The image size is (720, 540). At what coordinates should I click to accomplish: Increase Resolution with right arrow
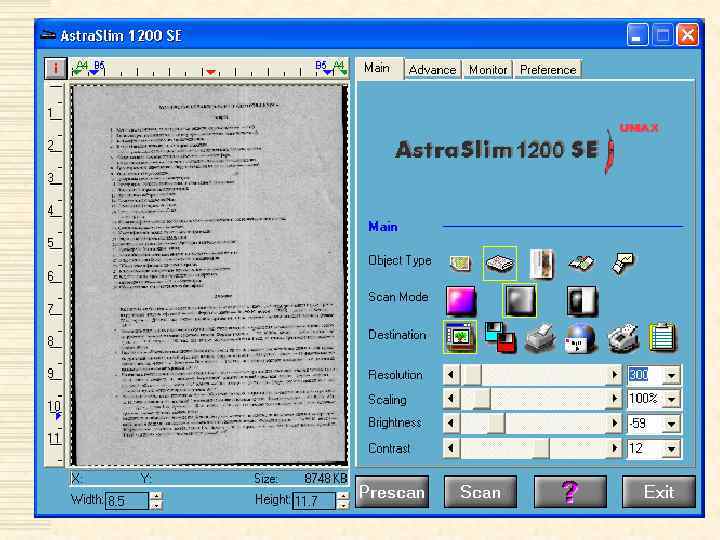click(x=614, y=375)
